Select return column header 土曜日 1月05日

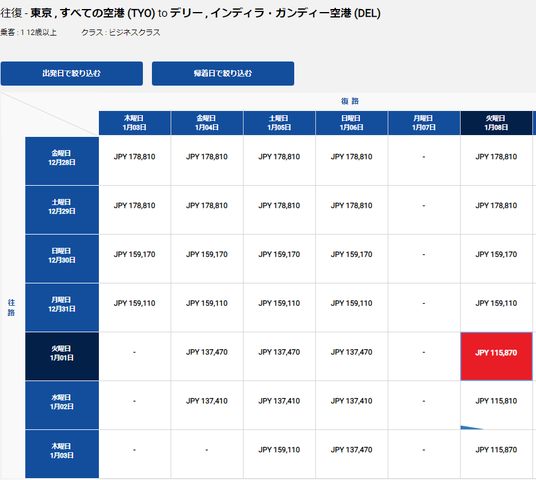279,123
